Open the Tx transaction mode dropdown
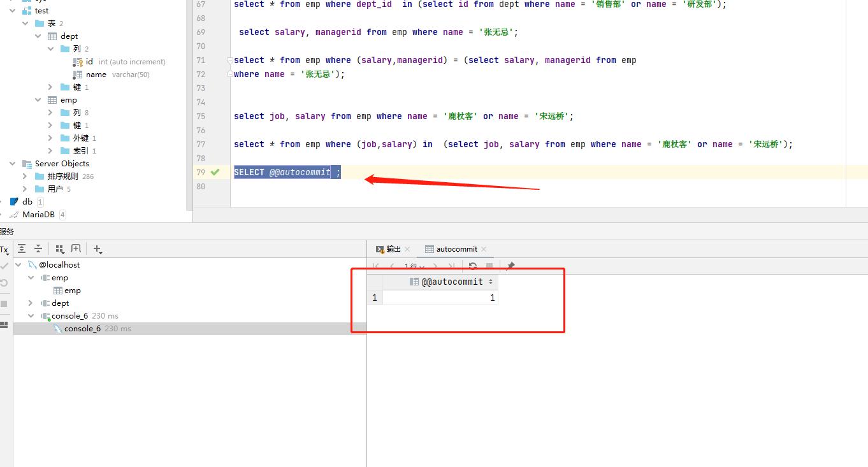 coord(4,250)
